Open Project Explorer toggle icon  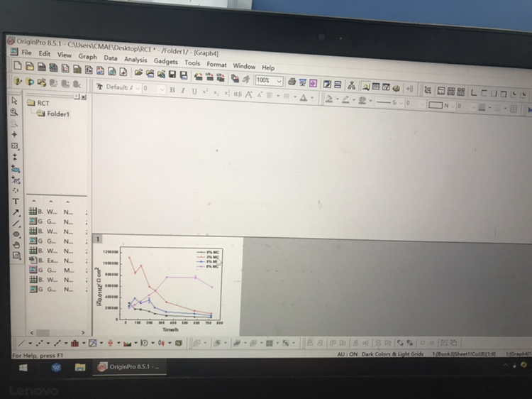click(365, 86)
